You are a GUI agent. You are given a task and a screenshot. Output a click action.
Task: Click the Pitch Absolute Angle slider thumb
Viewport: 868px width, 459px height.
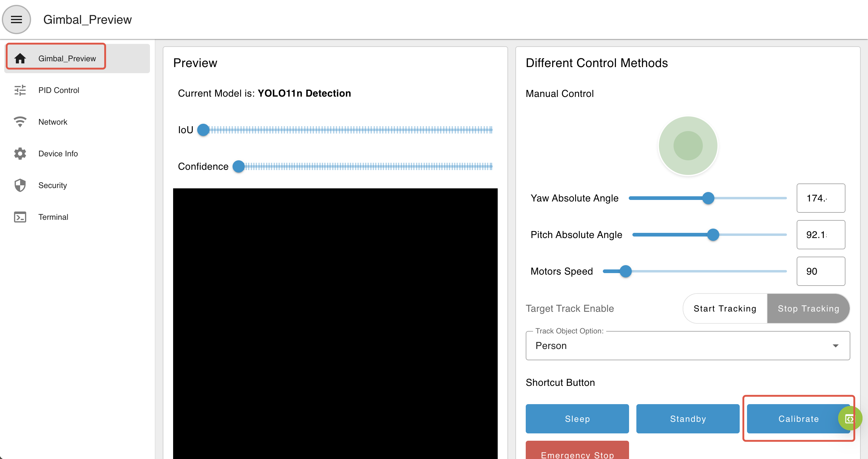pos(713,235)
